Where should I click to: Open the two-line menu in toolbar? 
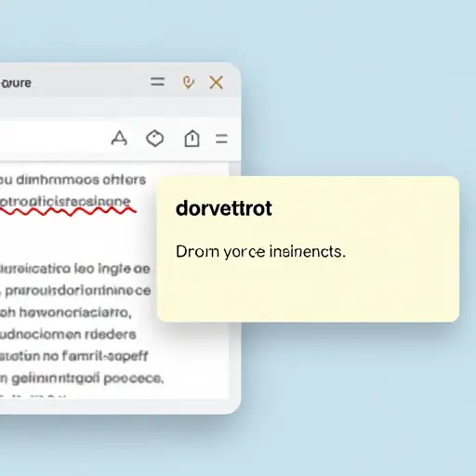tap(221, 139)
